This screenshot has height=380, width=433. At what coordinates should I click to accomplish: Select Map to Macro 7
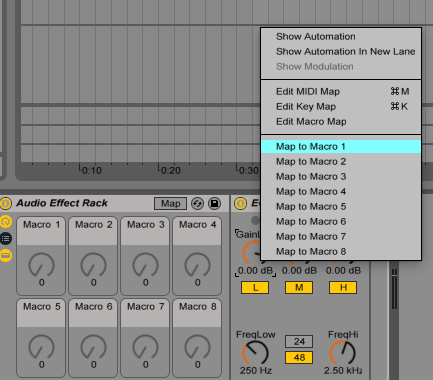341,237
